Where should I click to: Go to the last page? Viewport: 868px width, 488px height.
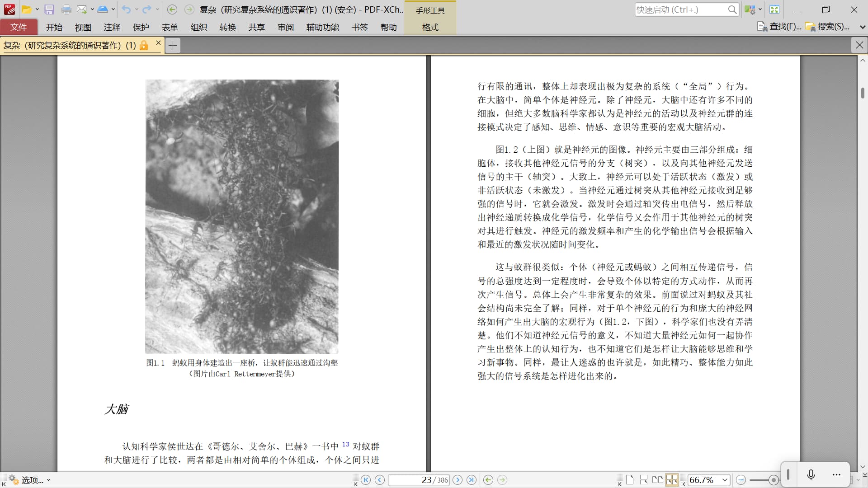click(472, 480)
